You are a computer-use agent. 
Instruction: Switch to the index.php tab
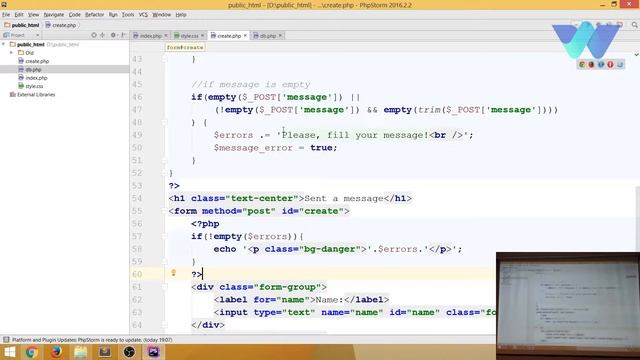(151, 36)
